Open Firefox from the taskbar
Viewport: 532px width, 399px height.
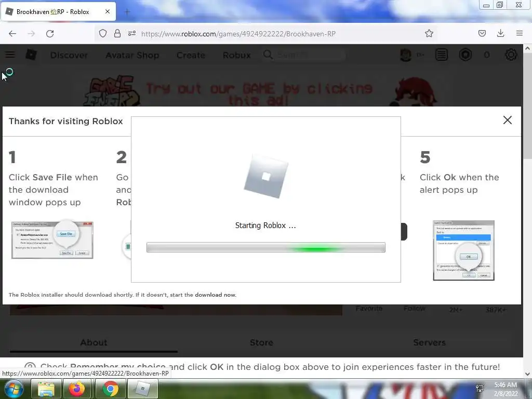click(77, 389)
